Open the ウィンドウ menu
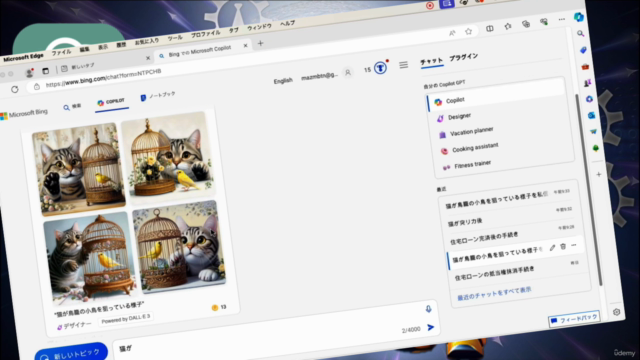 259,27
